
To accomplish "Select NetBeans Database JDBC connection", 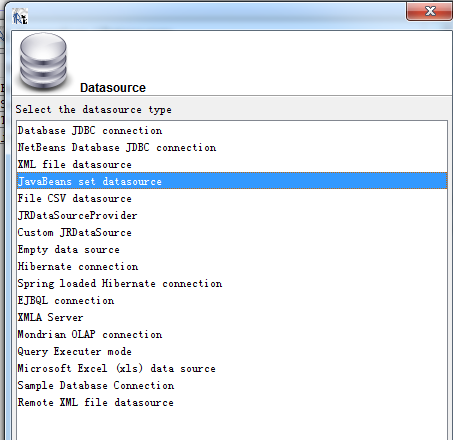I will 232,148.
